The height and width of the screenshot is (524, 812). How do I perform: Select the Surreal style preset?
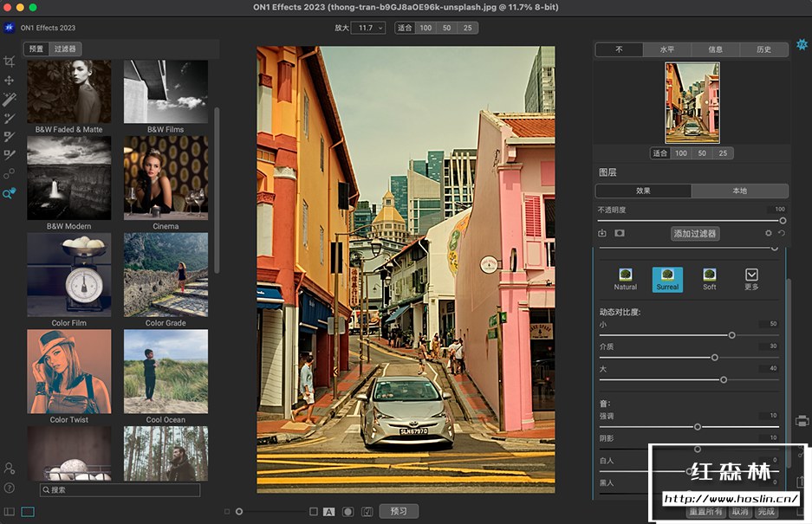point(667,279)
